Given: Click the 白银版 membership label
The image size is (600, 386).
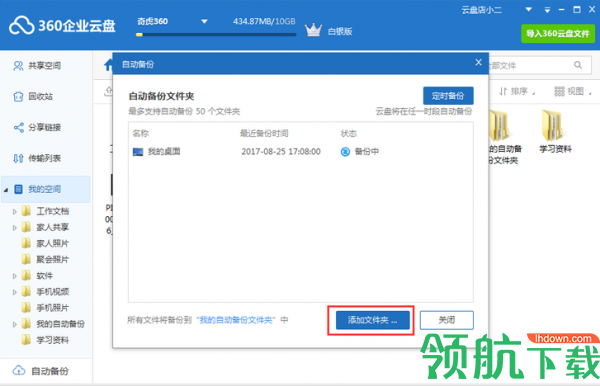Looking at the screenshot, I should pos(340,31).
